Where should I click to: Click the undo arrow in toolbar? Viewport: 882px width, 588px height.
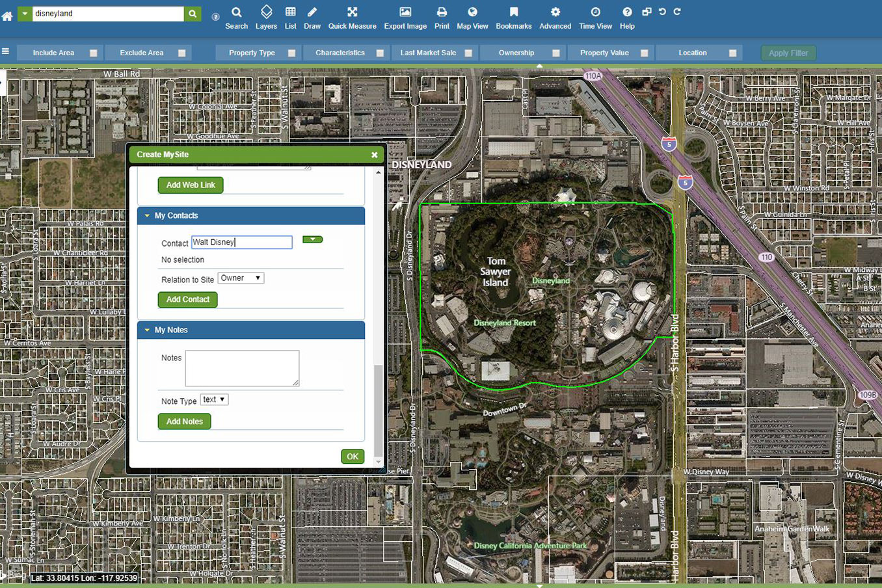click(x=662, y=12)
